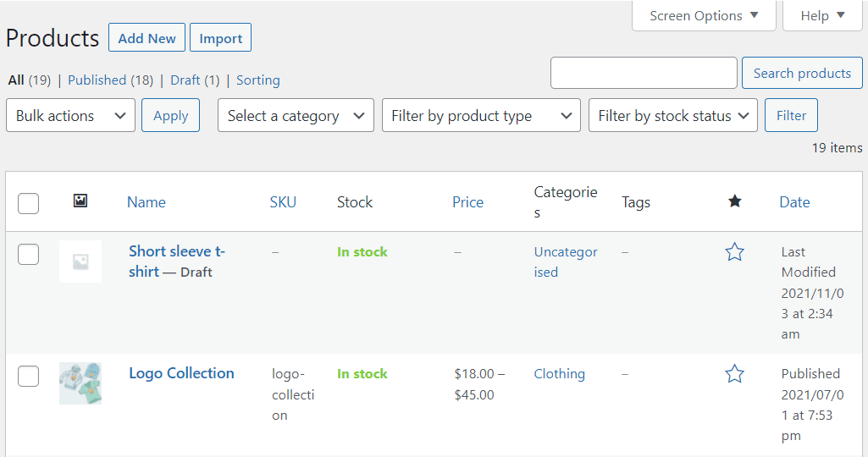Sort products by Name column
Screen dimensions: 868x457
pos(147,202)
